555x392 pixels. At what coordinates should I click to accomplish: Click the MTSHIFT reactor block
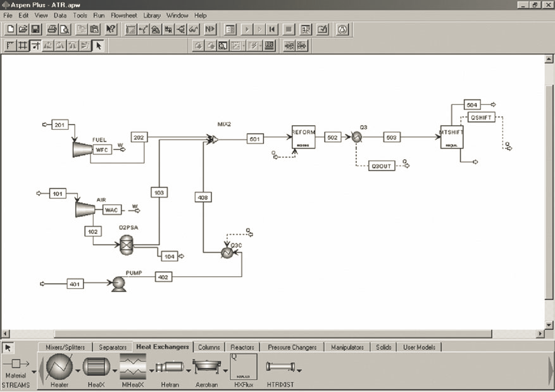tap(452, 136)
